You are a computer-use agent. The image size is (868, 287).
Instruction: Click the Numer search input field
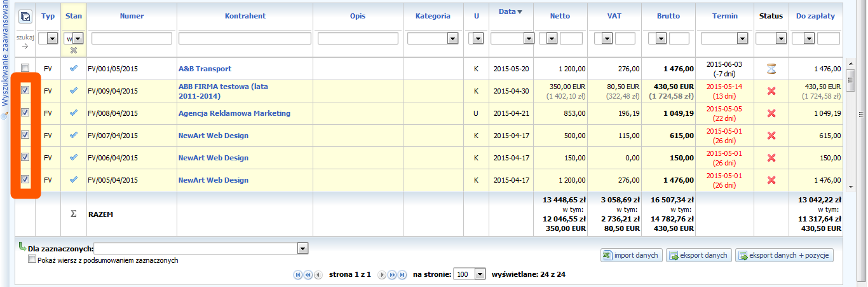click(x=132, y=39)
